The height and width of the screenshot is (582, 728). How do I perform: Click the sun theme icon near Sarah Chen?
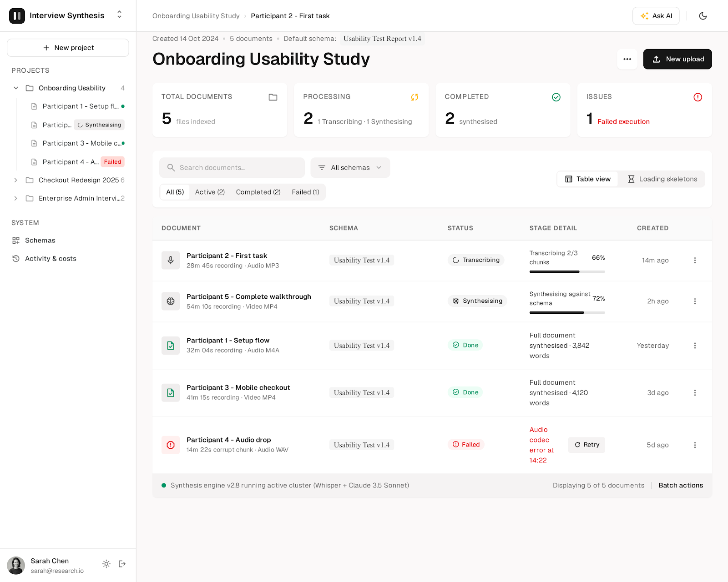coord(106,564)
